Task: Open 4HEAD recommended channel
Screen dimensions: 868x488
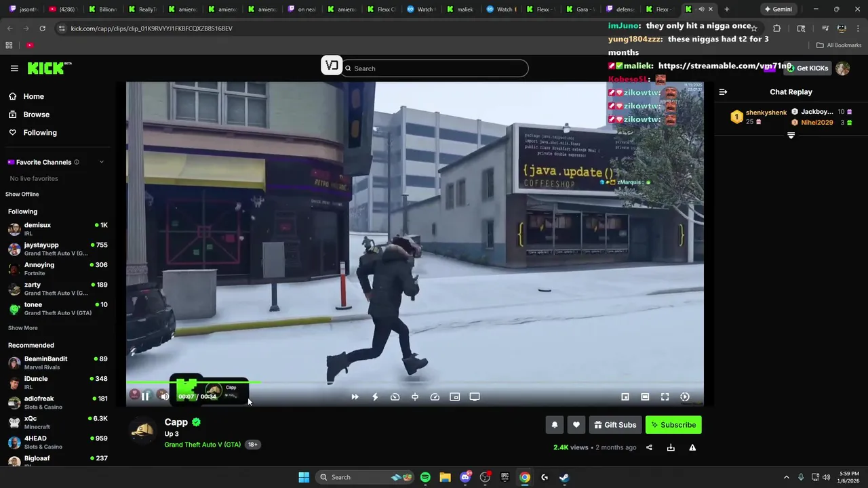Action: coord(57,443)
